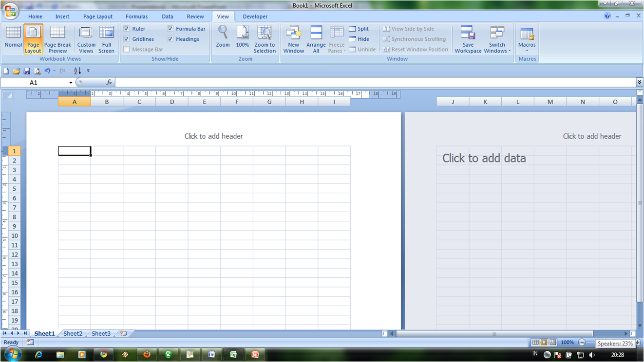Select the Sheet2 worksheet tab
The width and height of the screenshot is (644, 362).
point(73,333)
